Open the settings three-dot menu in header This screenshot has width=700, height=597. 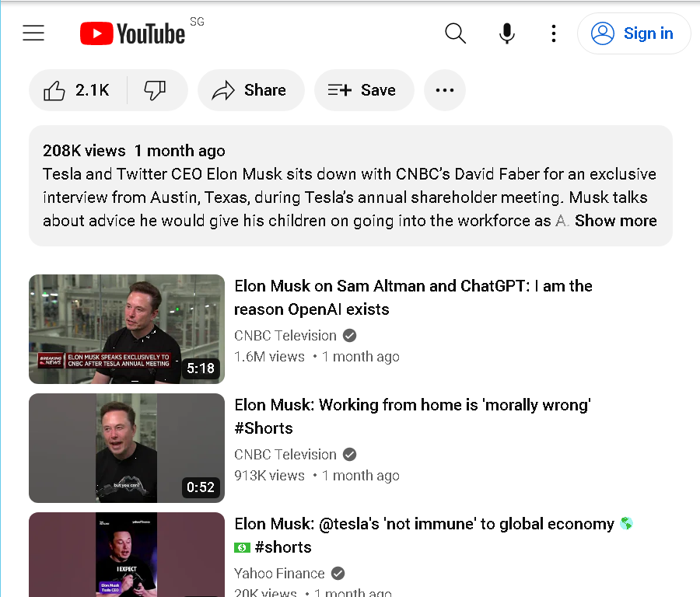click(x=554, y=33)
